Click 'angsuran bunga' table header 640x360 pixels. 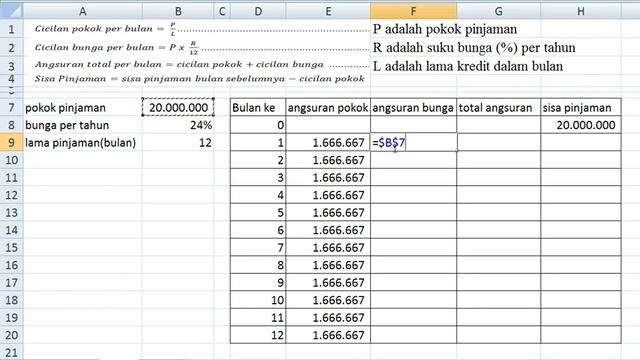tap(413, 108)
